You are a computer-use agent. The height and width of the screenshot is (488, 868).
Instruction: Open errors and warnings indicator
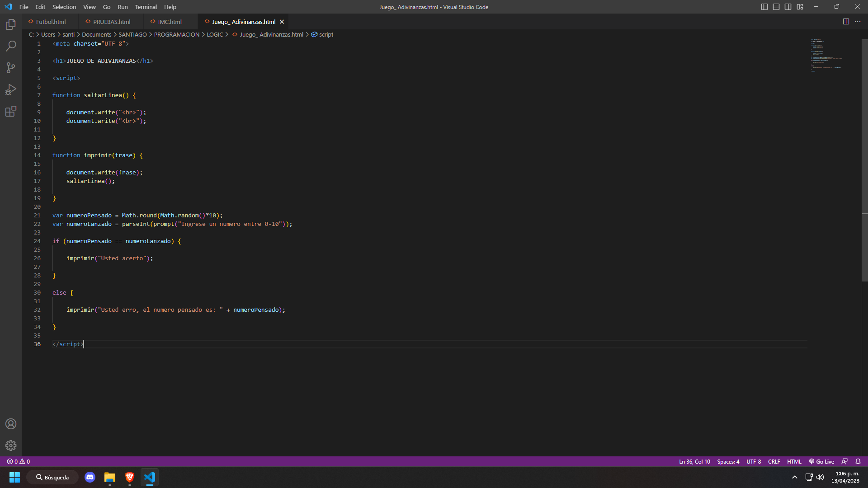(x=19, y=461)
